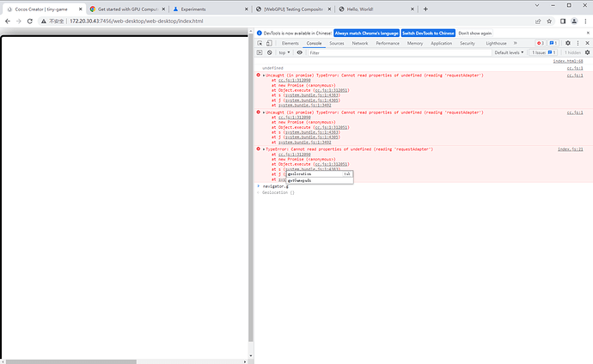Share this page icon in address bar

click(538, 21)
